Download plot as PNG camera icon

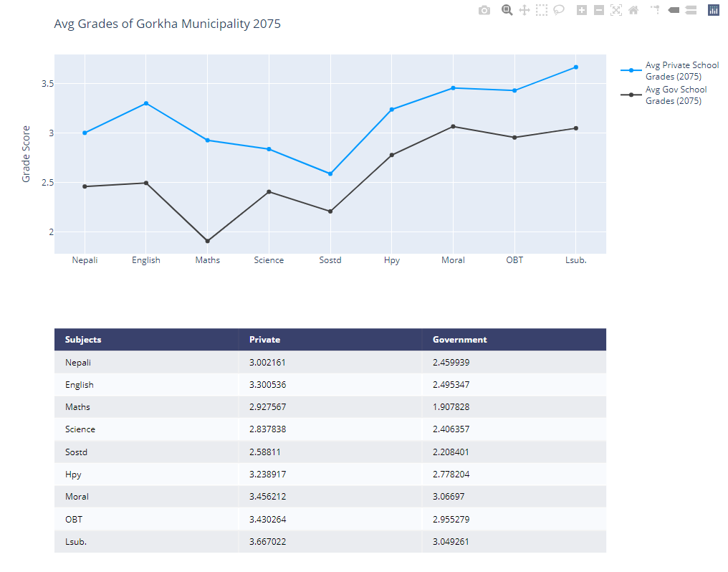click(x=484, y=10)
